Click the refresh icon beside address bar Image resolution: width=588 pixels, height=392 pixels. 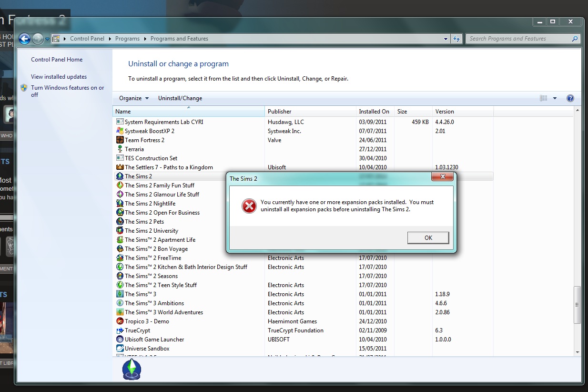456,39
